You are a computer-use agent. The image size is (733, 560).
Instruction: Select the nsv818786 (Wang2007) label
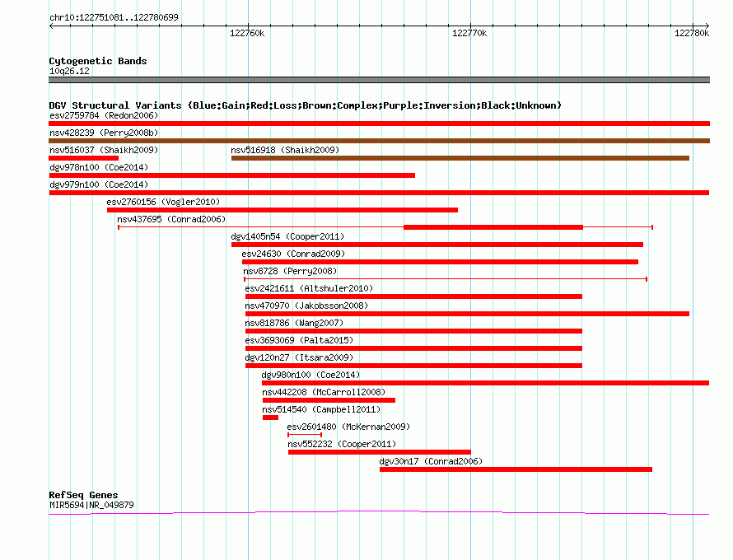(x=294, y=323)
